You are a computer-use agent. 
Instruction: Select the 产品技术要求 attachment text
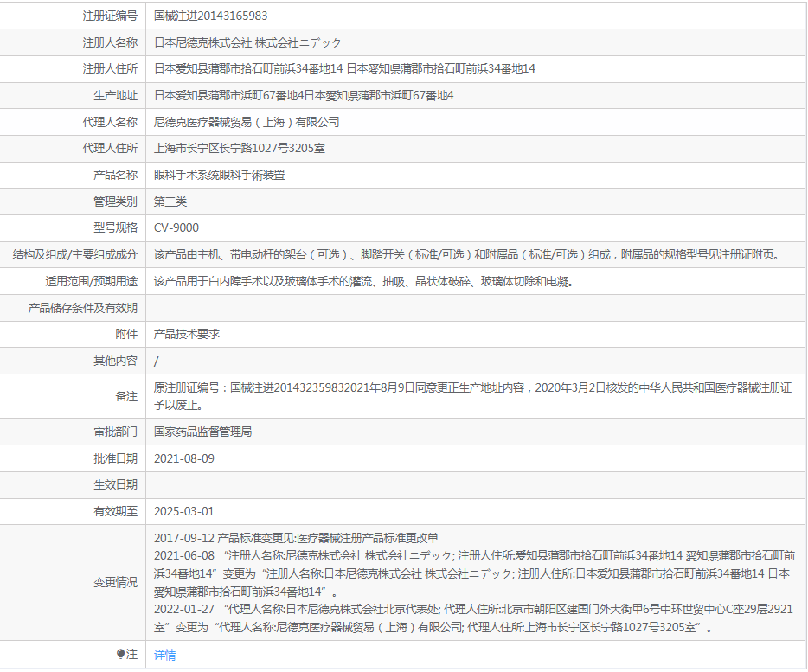187,334
